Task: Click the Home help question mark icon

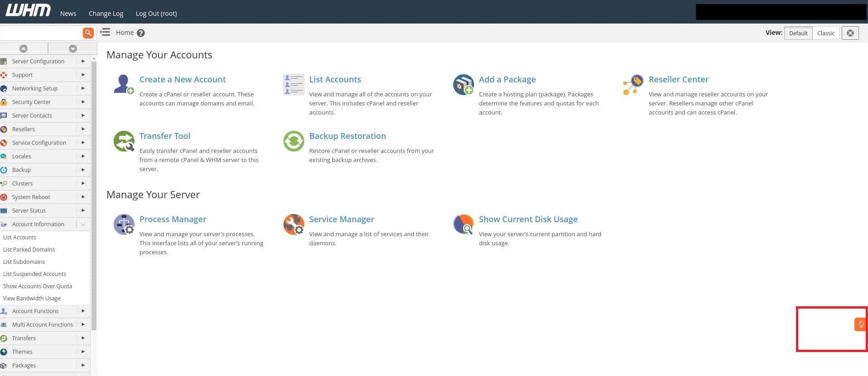Action: 141,33
